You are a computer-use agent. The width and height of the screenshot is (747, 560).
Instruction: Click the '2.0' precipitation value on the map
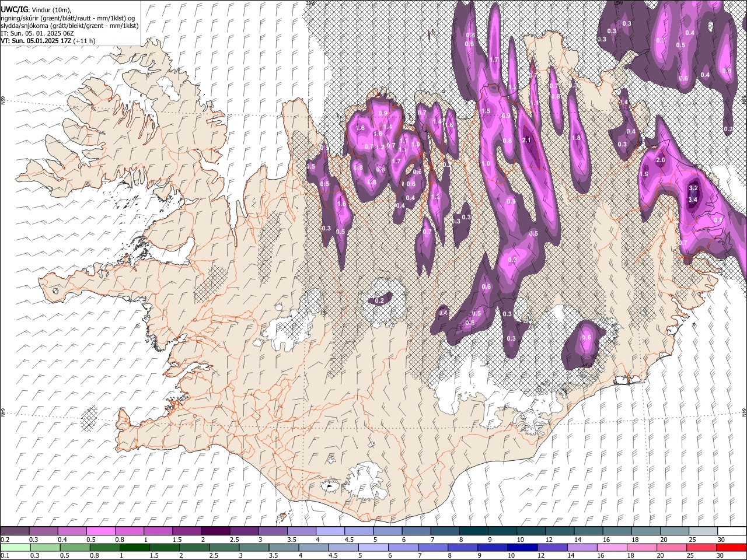(x=661, y=160)
